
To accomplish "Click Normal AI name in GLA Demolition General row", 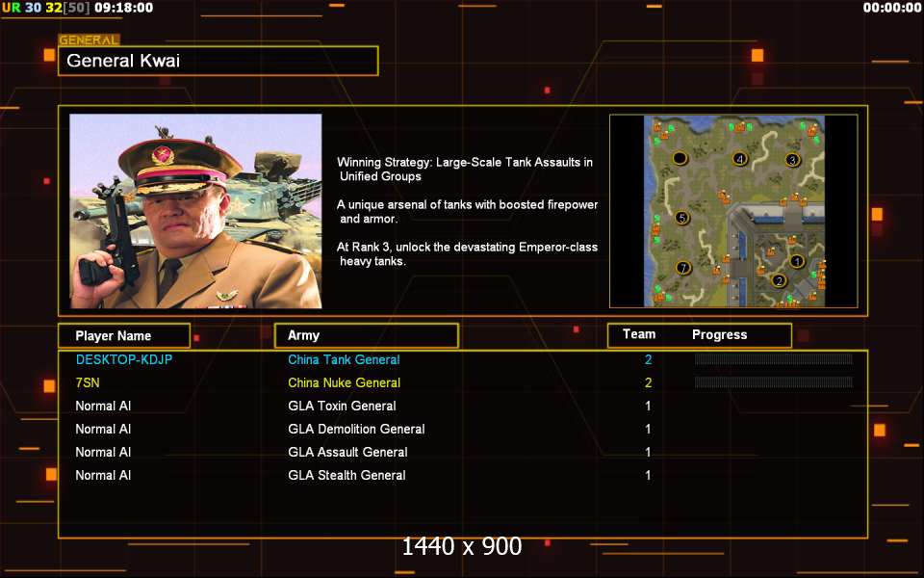I will [103, 429].
